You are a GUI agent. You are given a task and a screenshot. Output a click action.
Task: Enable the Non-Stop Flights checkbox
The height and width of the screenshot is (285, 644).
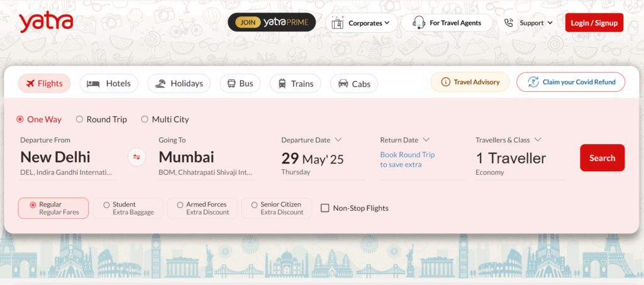pos(325,208)
